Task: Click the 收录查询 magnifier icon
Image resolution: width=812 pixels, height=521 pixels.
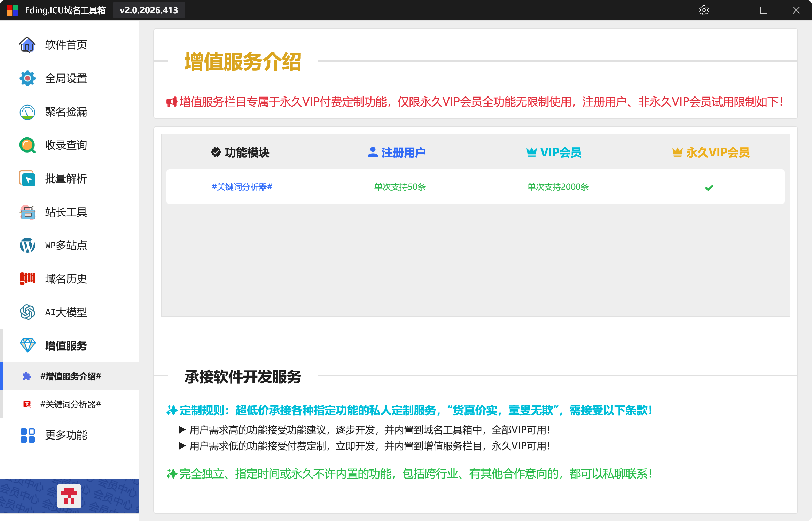Action: [x=27, y=145]
